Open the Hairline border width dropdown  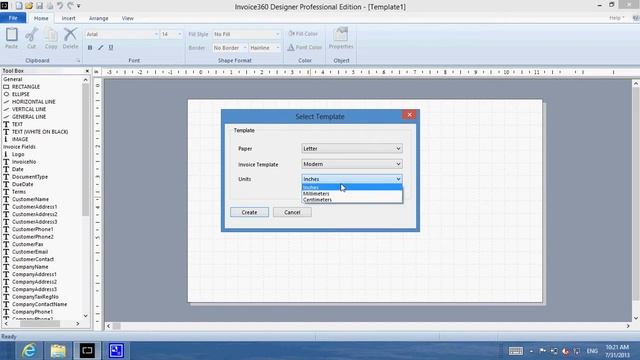tap(264, 48)
